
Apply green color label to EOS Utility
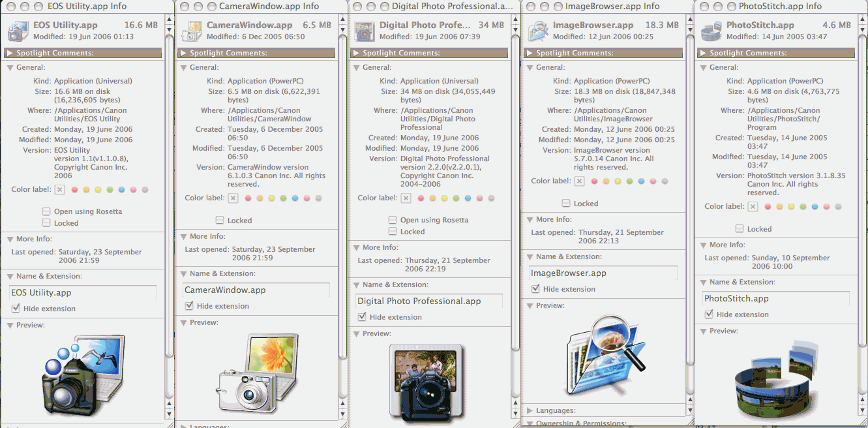pyautogui.click(x=110, y=190)
